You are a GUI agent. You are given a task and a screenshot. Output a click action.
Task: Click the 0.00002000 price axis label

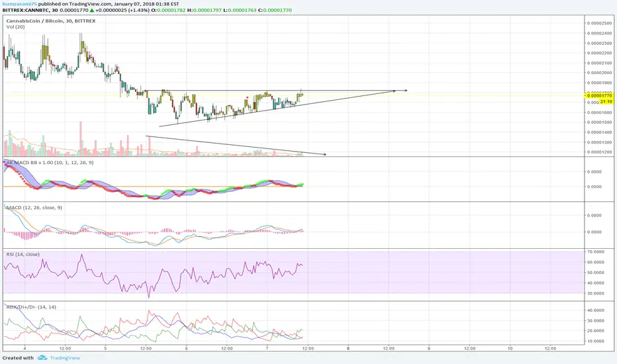[x=599, y=73]
